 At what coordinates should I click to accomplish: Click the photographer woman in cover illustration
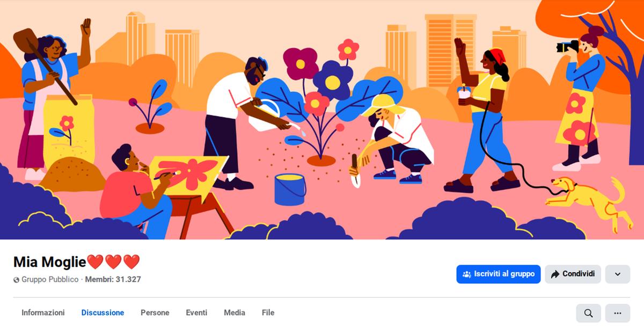581,98
